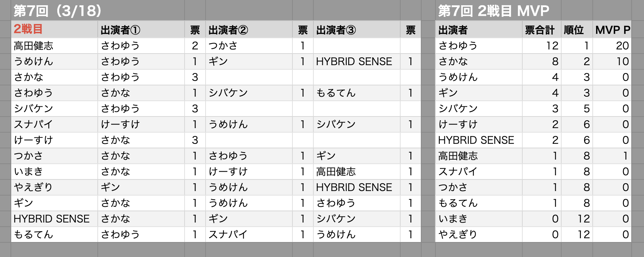Select the いまき cell in voter column
Viewport: 644px width, 257px height.
(55, 172)
